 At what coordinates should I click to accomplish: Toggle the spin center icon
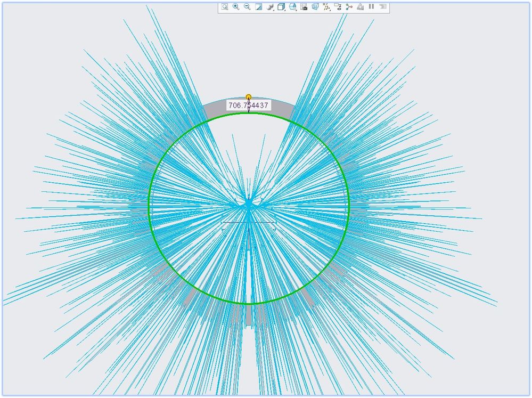(x=349, y=7)
